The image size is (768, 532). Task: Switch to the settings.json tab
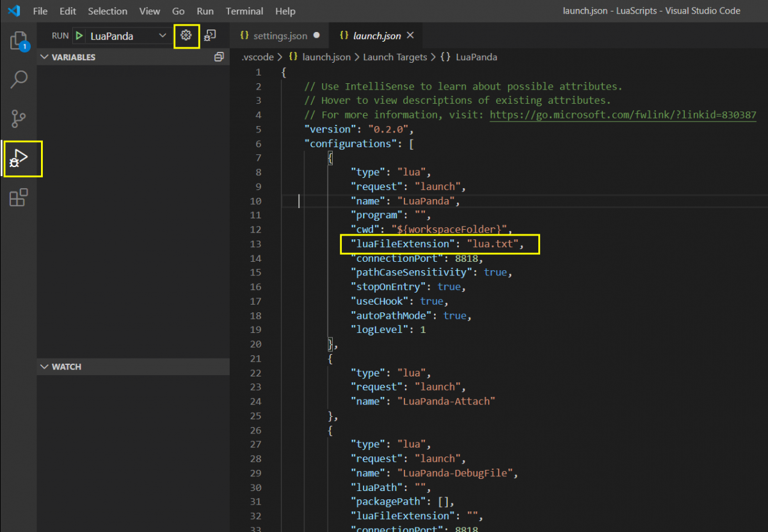click(x=280, y=36)
